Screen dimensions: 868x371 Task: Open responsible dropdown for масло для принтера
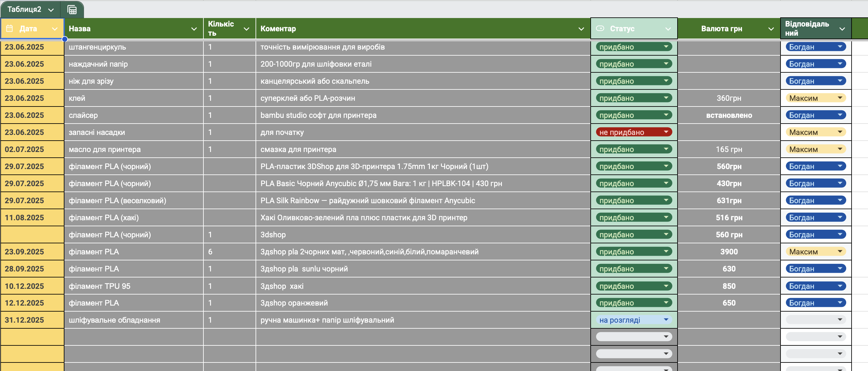(x=816, y=149)
